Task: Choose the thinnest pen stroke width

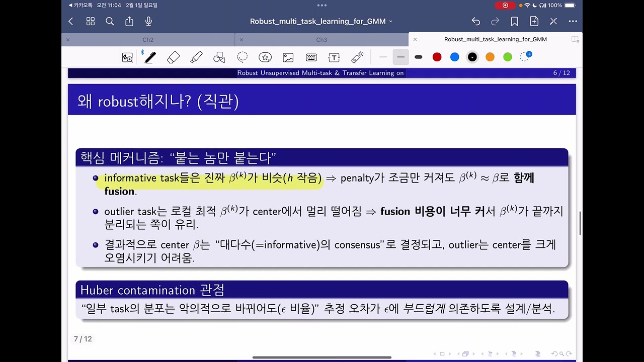Action: pos(383,57)
